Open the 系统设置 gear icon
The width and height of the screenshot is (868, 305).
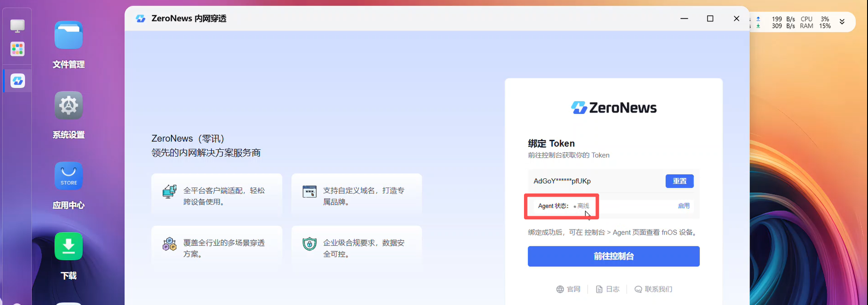(68, 106)
